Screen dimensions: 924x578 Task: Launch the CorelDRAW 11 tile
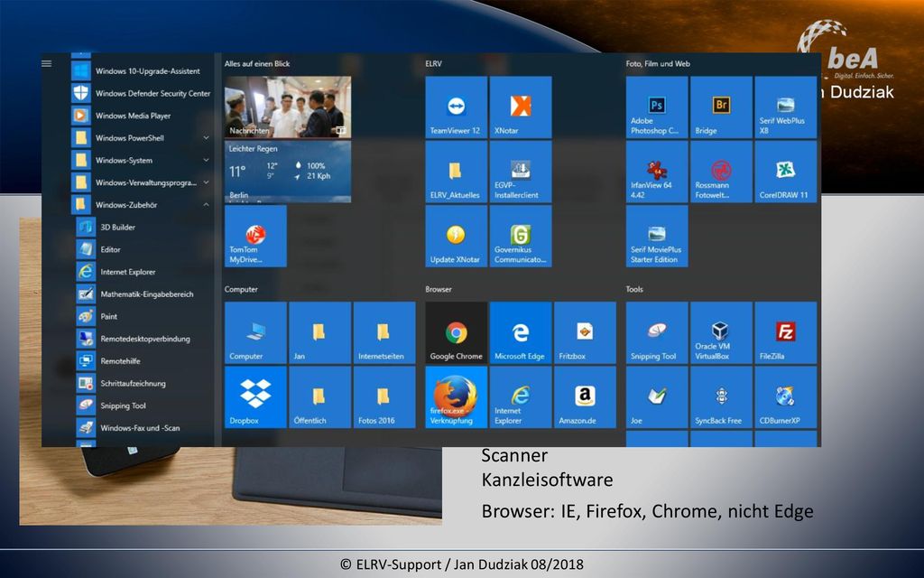point(786,172)
